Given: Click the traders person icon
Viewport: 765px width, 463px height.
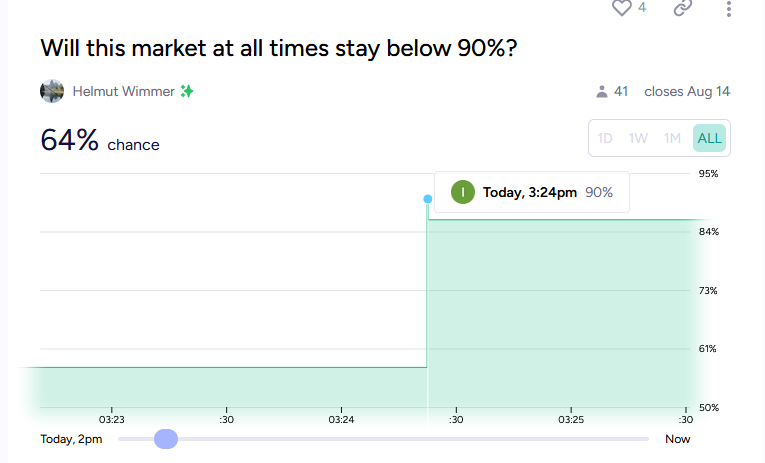Looking at the screenshot, I should point(602,91).
